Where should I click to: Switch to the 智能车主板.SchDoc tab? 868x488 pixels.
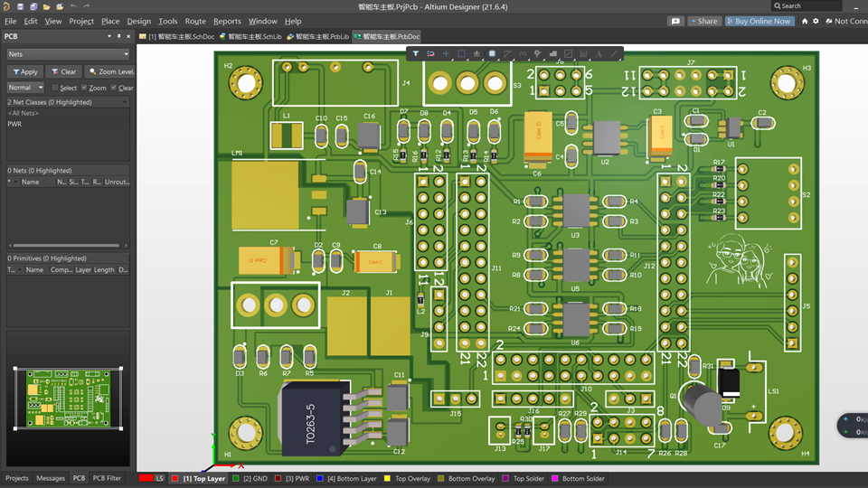pos(176,36)
